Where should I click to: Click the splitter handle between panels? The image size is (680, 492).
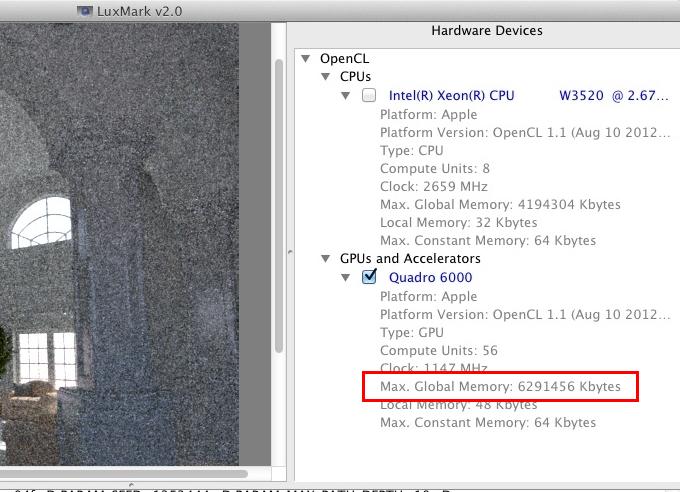coord(290,252)
